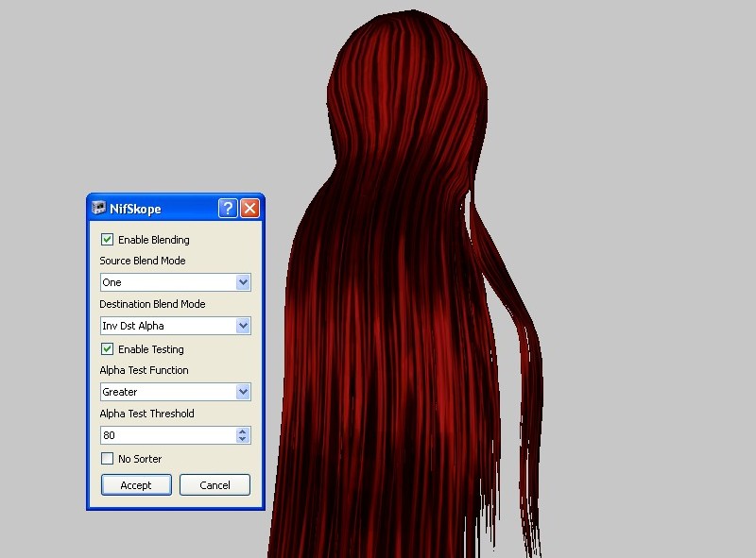Click the NifSkope dialog title icon

99,208
